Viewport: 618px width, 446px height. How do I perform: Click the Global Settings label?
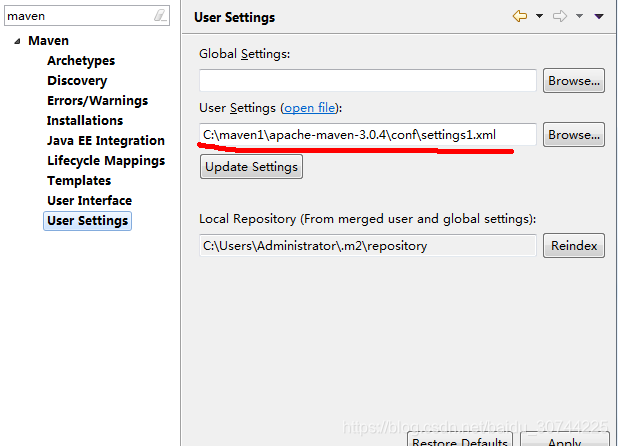(x=244, y=54)
